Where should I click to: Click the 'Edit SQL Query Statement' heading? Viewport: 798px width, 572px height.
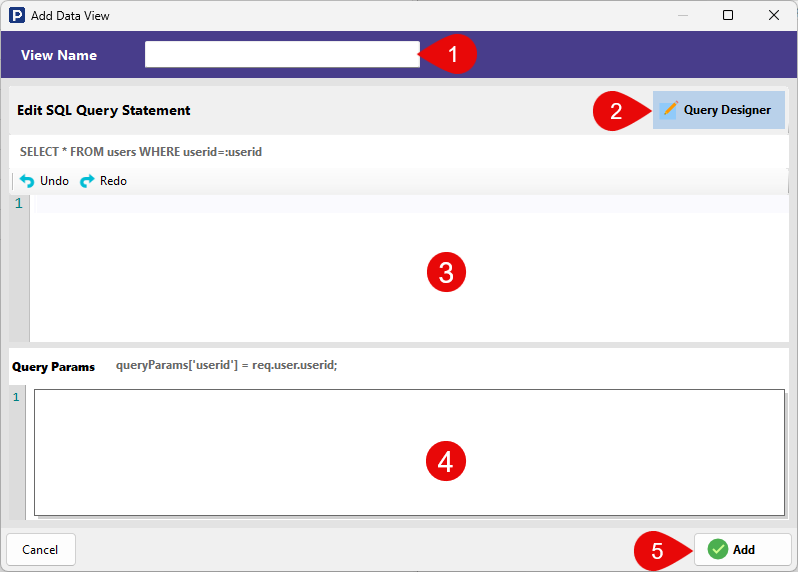(103, 110)
